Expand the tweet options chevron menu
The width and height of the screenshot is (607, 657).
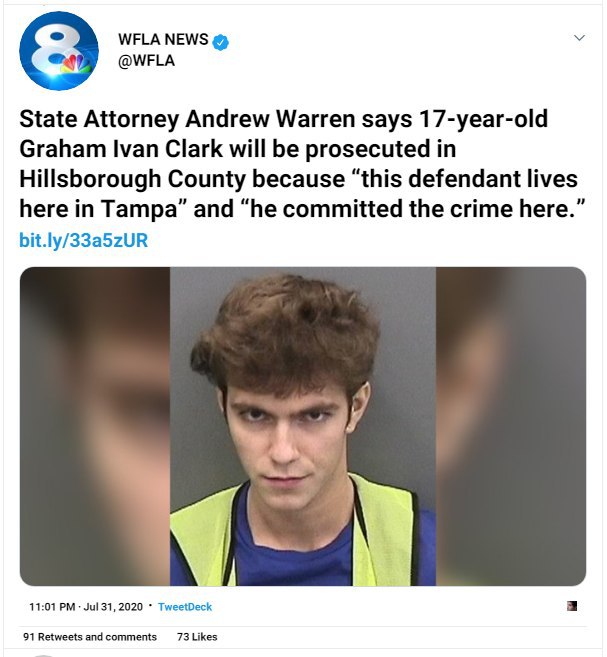[x=579, y=38]
